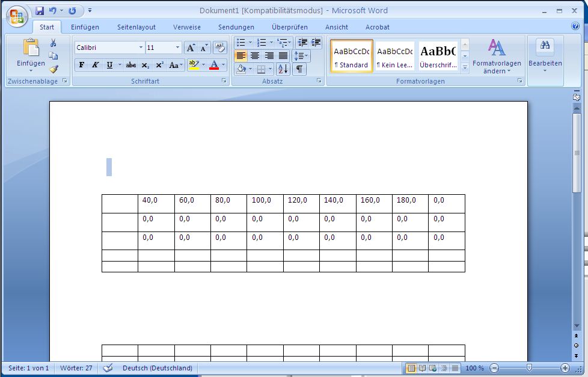
Task: Activate the Format Painter brush
Action: (x=54, y=69)
